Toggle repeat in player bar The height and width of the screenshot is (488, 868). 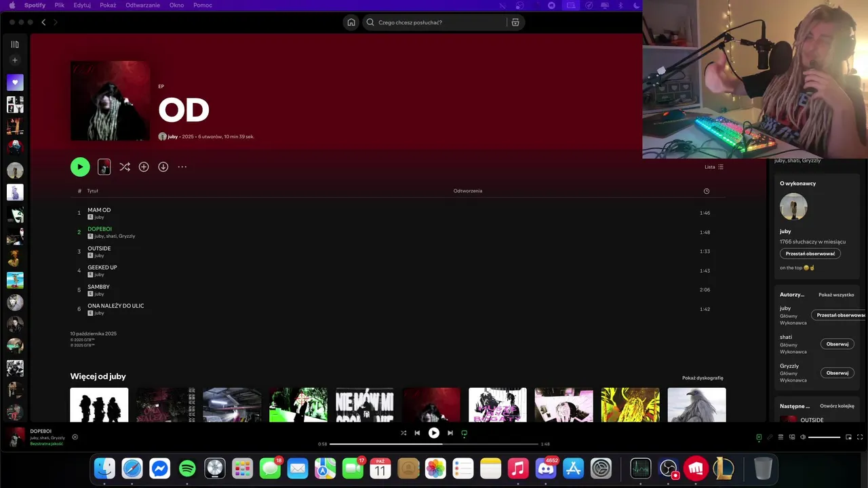point(465,433)
